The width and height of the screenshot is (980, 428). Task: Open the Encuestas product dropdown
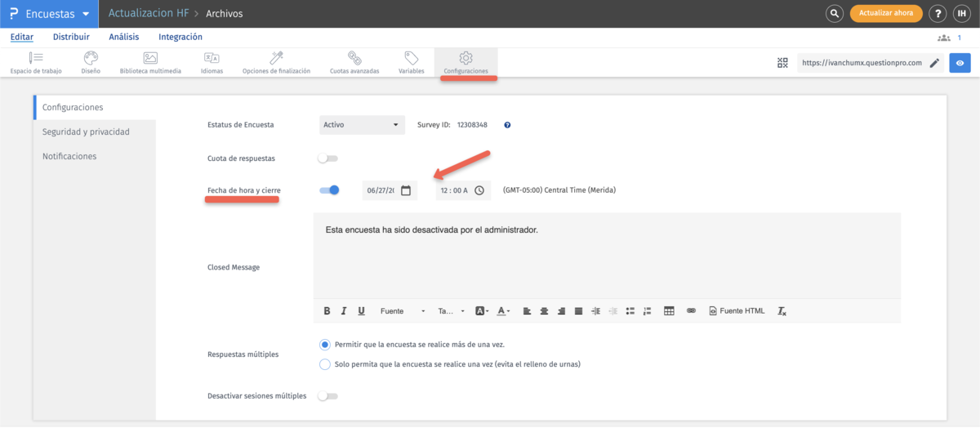49,14
